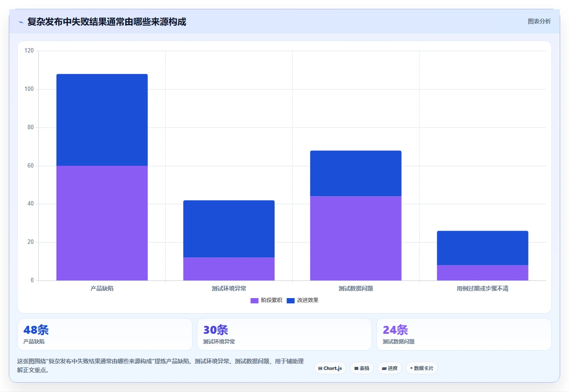Click the blue segment of 产品缺陷 bar
The height and width of the screenshot is (392, 569).
[102, 120]
